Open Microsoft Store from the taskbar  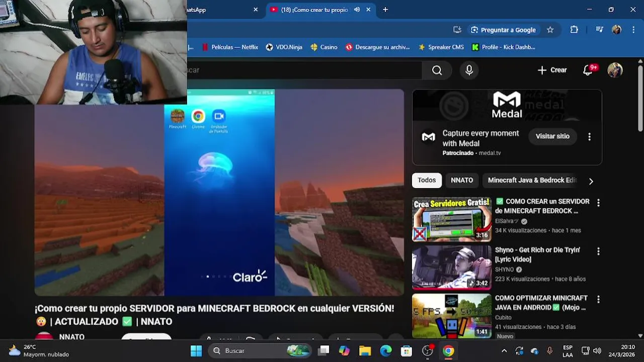pos(407,350)
